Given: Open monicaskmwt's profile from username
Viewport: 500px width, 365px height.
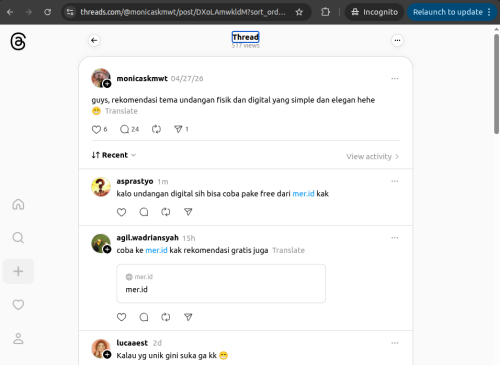Looking at the screenshot, I should click(142, 78).
